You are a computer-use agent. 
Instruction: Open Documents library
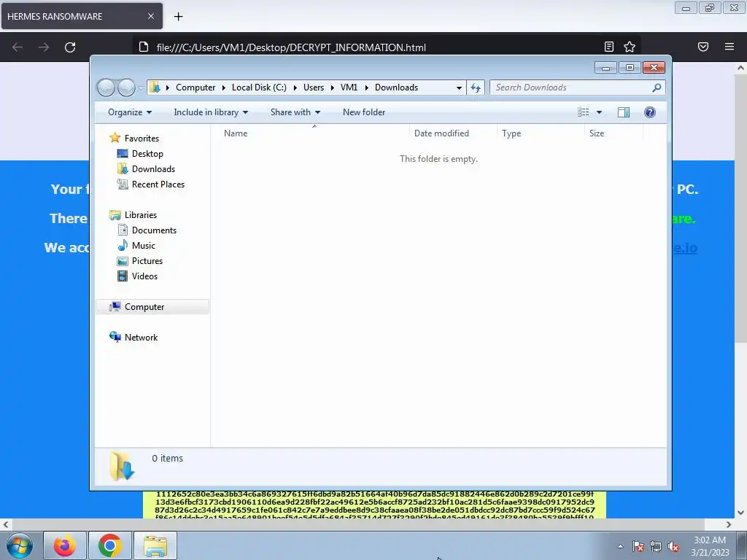(x=154, y=230)
